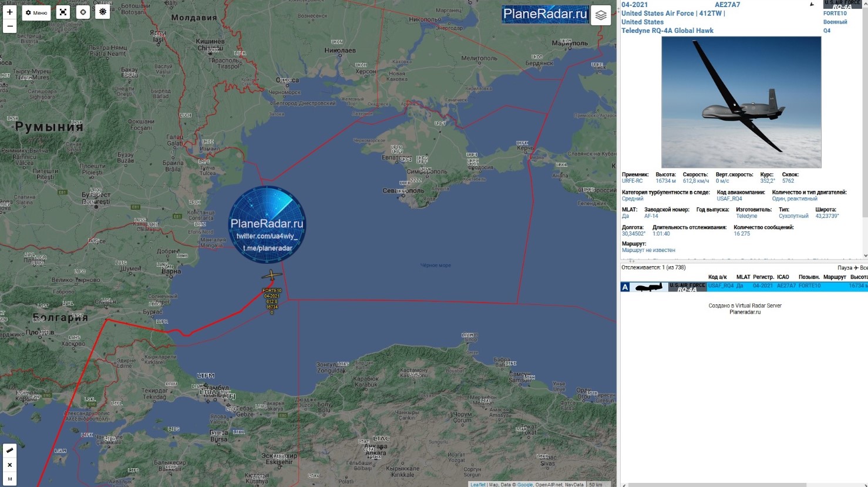Sort list by Маршрут column header

[835, 277]
